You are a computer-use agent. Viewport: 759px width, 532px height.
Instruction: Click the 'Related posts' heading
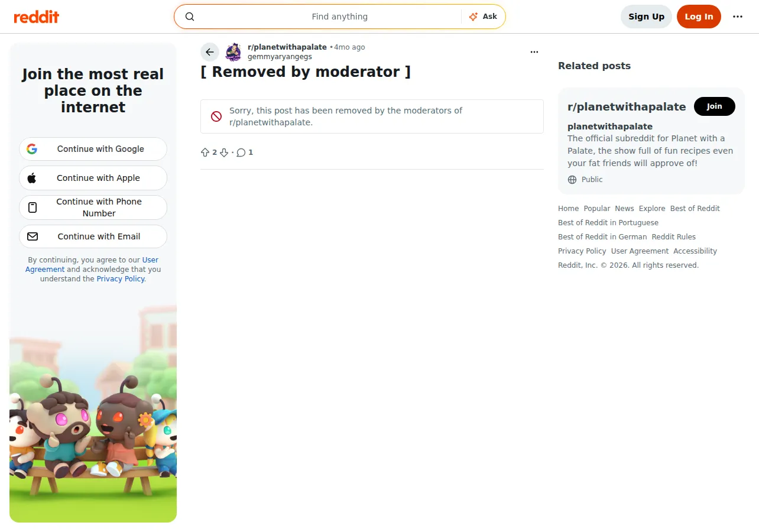[x=594, y=66]
